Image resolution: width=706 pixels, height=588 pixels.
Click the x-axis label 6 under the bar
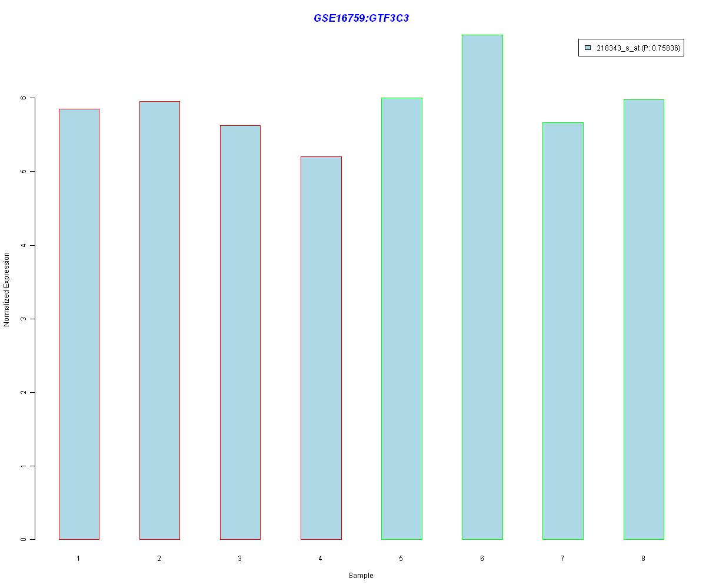tap(482, 558)
